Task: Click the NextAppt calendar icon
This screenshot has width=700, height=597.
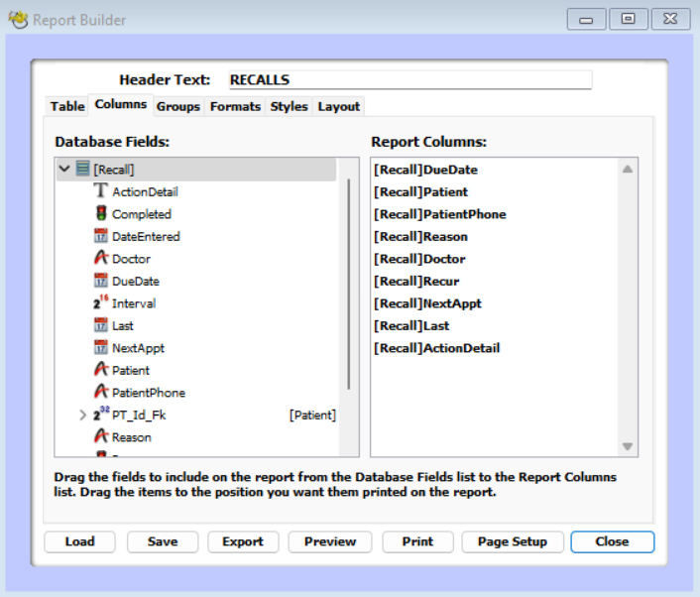Action: [x=101, y=347]
